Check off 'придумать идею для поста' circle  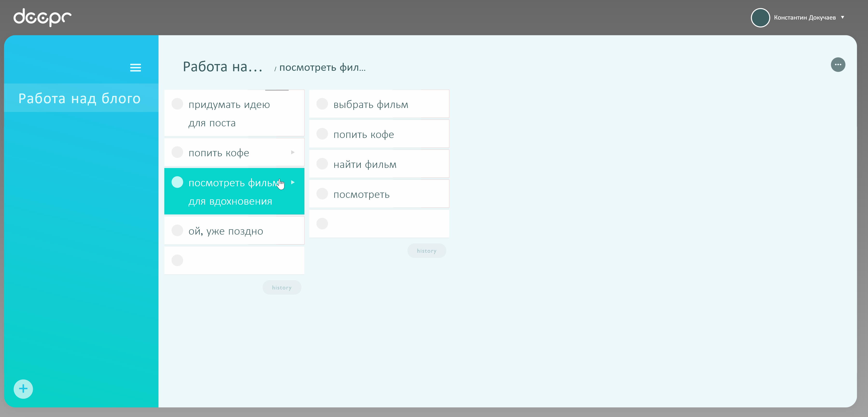click(x=177, y=104)
